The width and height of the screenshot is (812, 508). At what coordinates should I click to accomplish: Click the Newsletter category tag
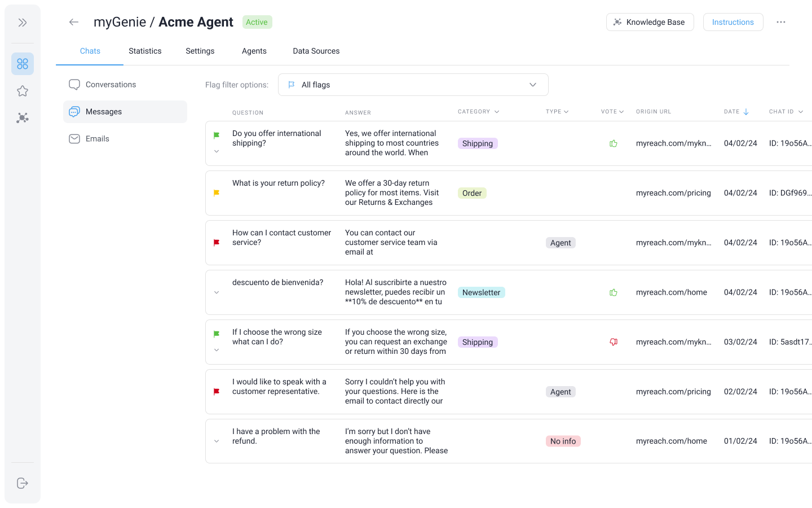[481, 292]
